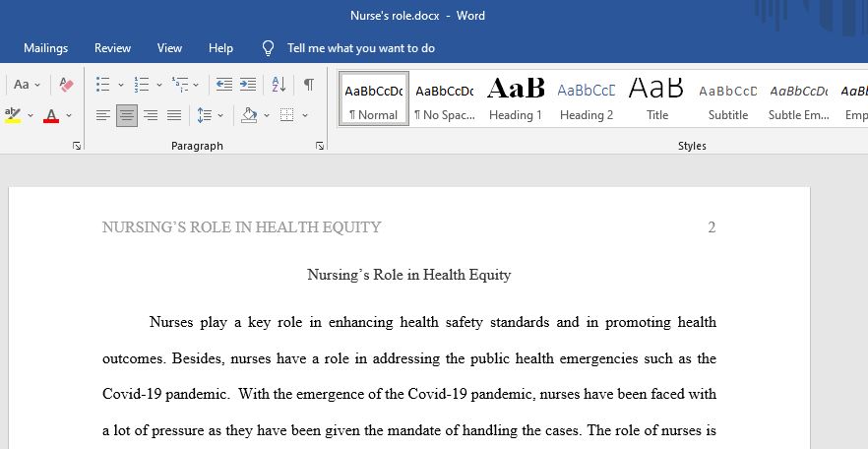Click the word 'Besides' in the paragraph
Viewport: 868px width, 449px height.
point(198,358)
